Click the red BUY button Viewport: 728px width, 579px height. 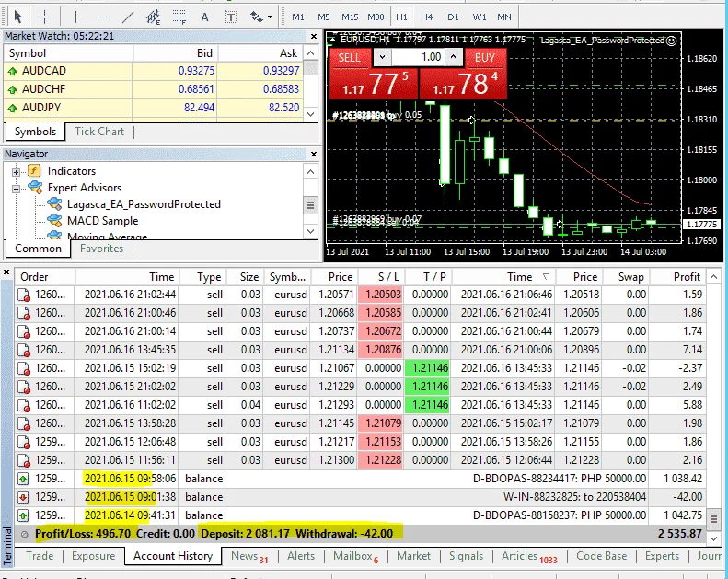[485, 58]
